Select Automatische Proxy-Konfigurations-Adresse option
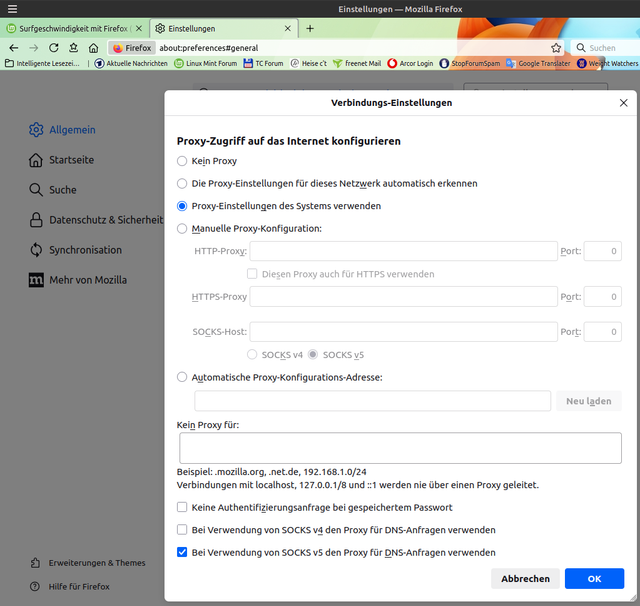Screen dimensions: 640x606 (182, 377)
